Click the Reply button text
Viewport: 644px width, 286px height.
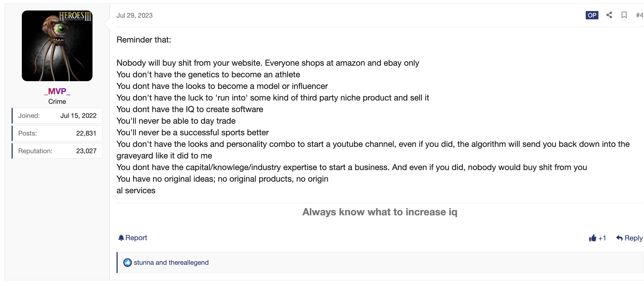point(634,238)
